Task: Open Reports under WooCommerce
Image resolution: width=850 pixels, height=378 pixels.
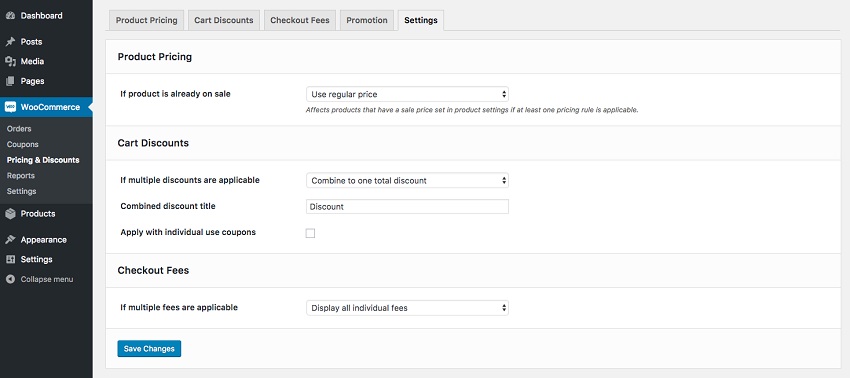Action: [x=21, y=176]
